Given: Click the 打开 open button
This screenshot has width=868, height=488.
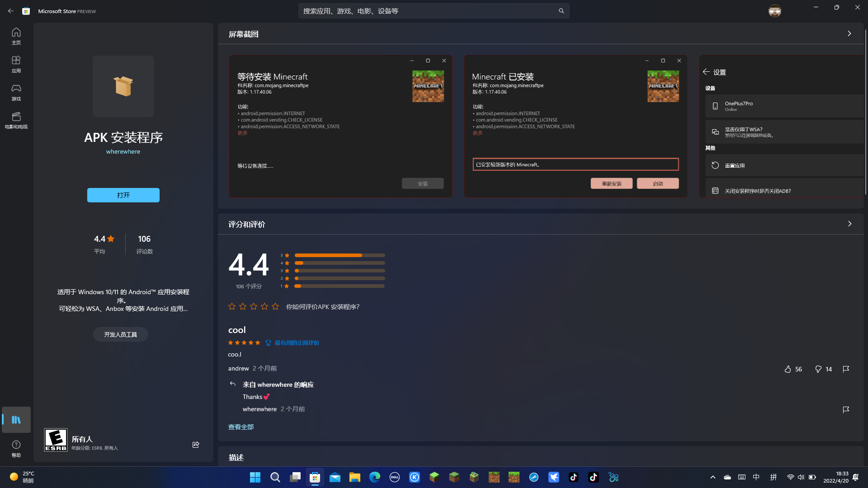Looking at the screenshot, I should (123, 195).
